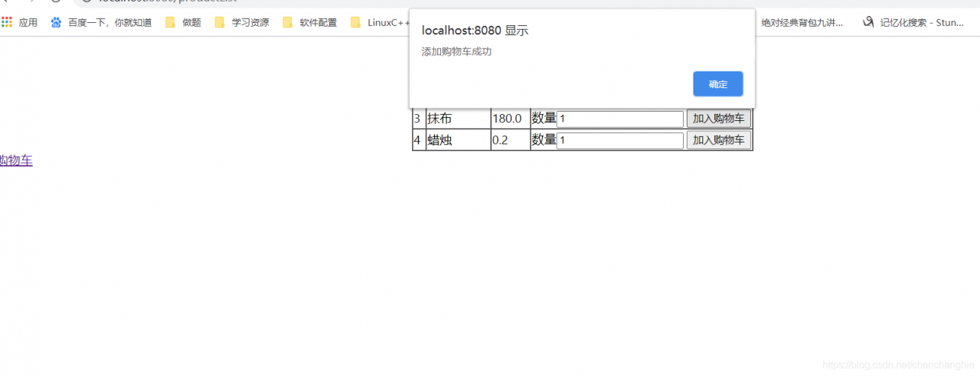The width and height of the screenshot is (980, 376).
Task: Open the 购物车 link on the page
Action: point(16,160)
